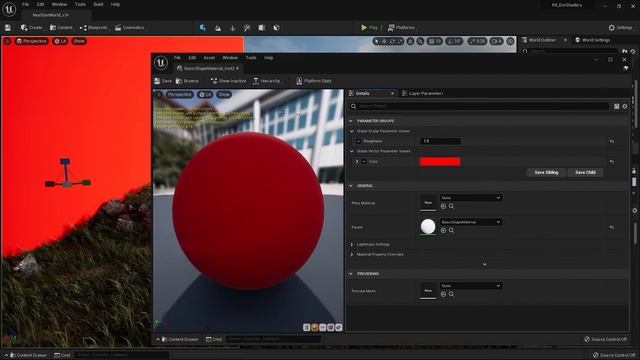Reset the Roughness value to default
The image size is (640, 360).
[x=612, y=141]
